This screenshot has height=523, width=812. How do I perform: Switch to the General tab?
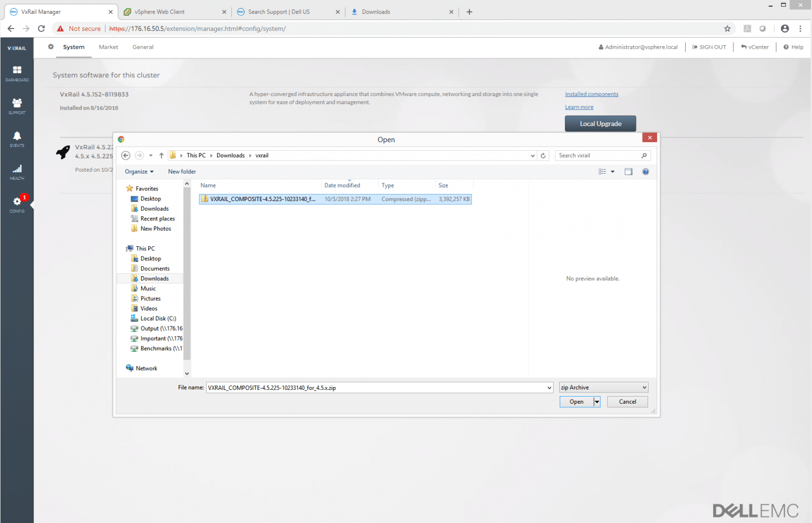(143, 47)
